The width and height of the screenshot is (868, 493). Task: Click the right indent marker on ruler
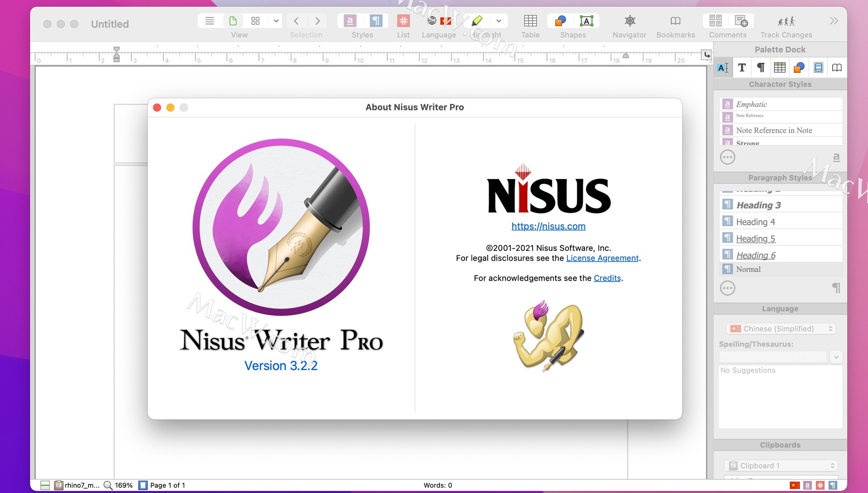click(626, 56)
